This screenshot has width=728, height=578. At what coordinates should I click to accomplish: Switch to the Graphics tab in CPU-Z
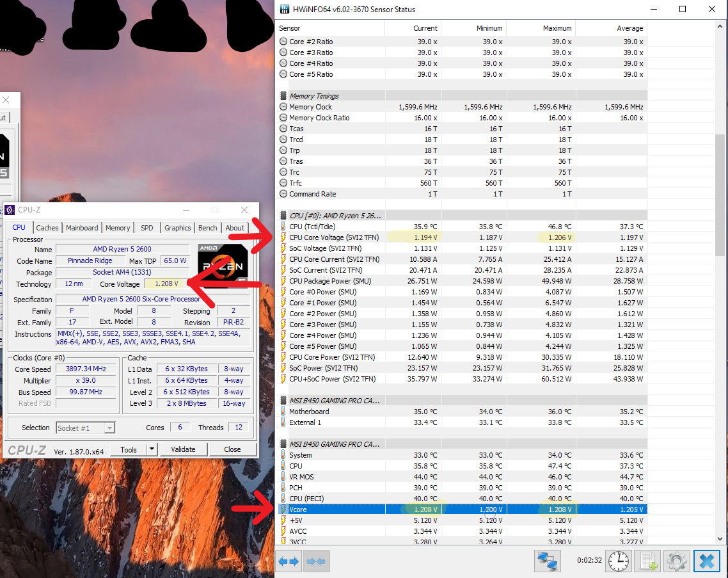[177, 228]
